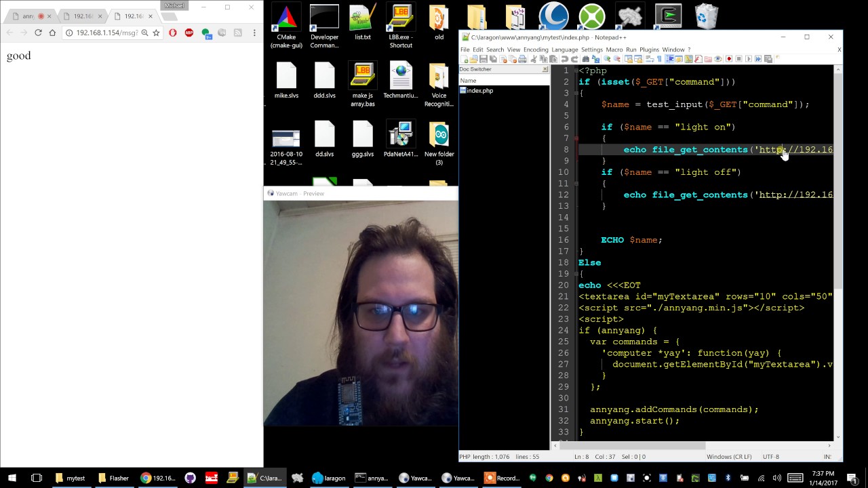Click Chrome's Home button
The height and width of the screenshot is (488, 868).
coord(52,33)
